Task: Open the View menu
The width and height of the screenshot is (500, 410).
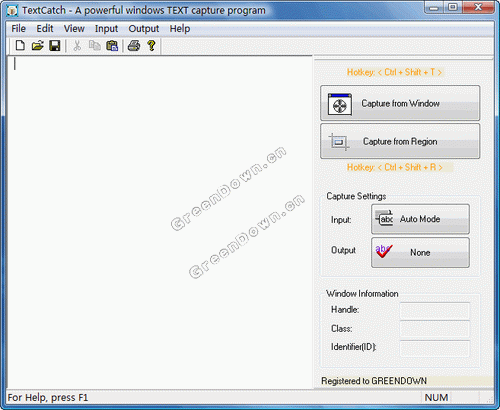Action: [x=74, y=29]
